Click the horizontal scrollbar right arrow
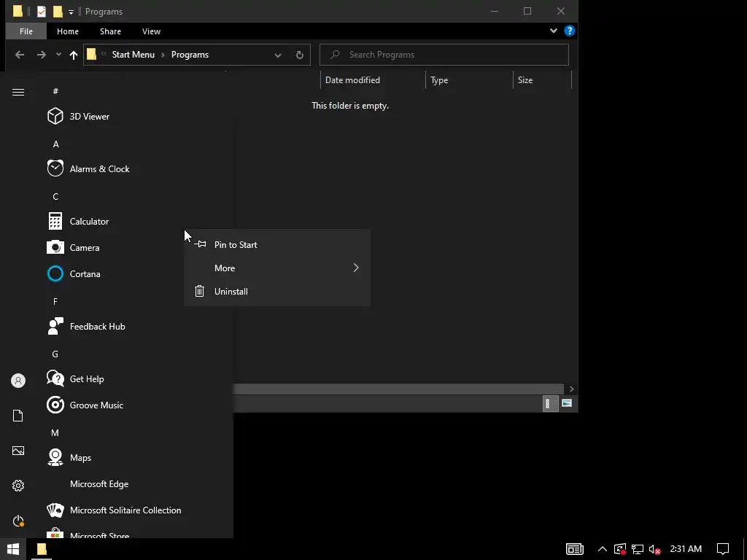The height and width of the screenshot is (560, 747). pyautogui.click(x=571, y=389)
